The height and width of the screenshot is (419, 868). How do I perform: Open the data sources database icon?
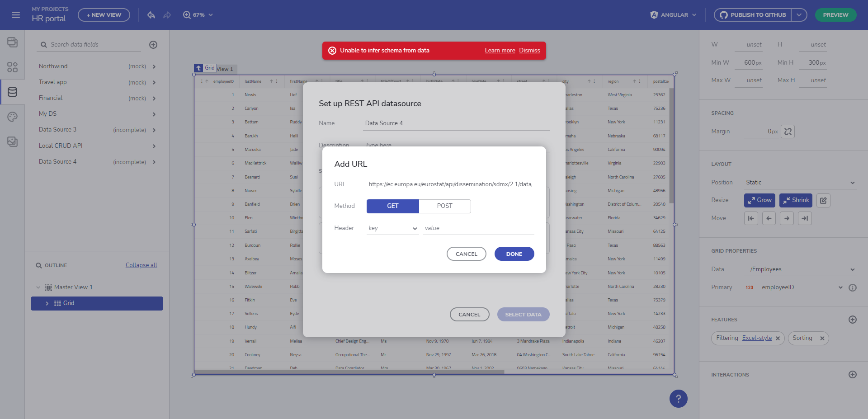coord(12,92)
